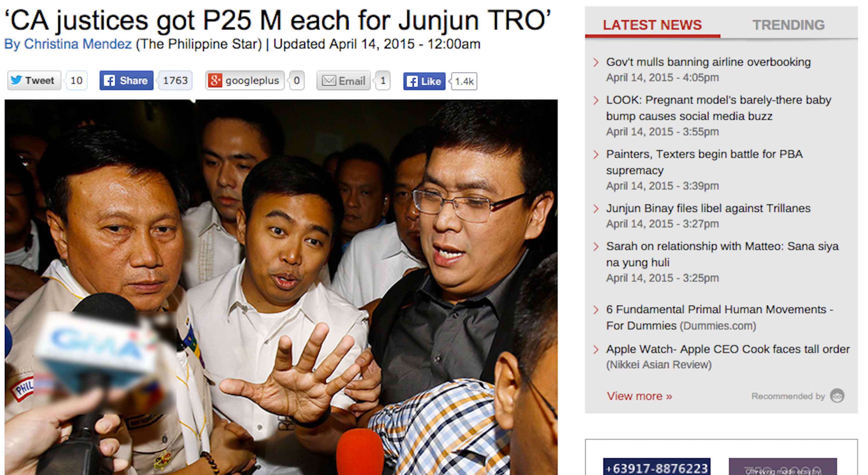Screen dimensions: 868x475
Task: Open Junjun Binay files libel against Trillanes
Action: coord(708,208)
